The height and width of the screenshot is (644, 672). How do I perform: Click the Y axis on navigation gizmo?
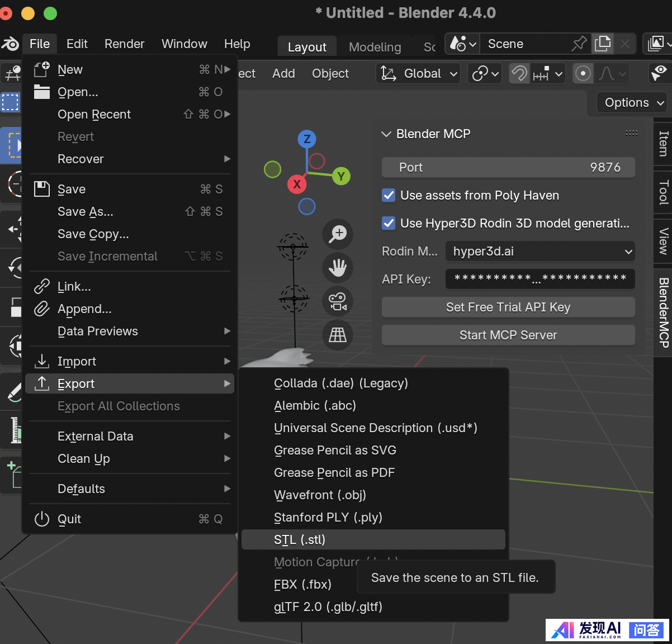(x=341, y=176)
